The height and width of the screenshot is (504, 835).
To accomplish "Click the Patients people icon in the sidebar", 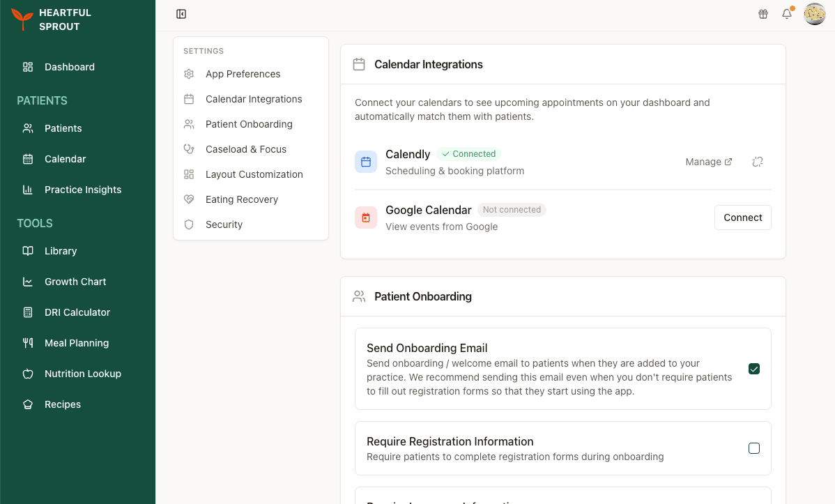I will point(28,128).
